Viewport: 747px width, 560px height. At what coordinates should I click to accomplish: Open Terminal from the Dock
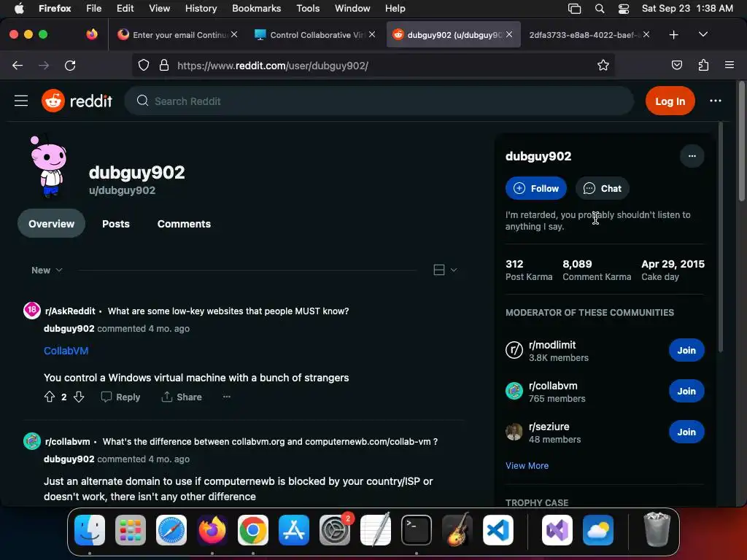tap(417, 530)
